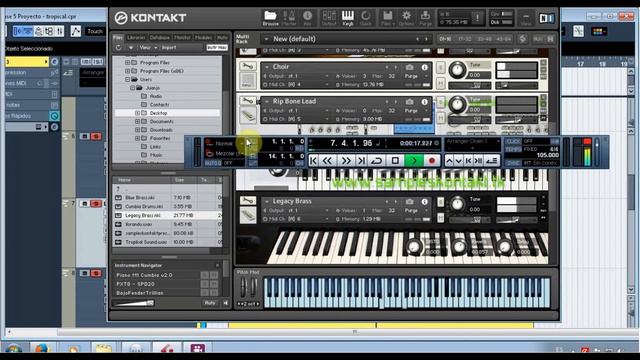
Task: Open Kontakt Options gear
Action: point(406,18)
